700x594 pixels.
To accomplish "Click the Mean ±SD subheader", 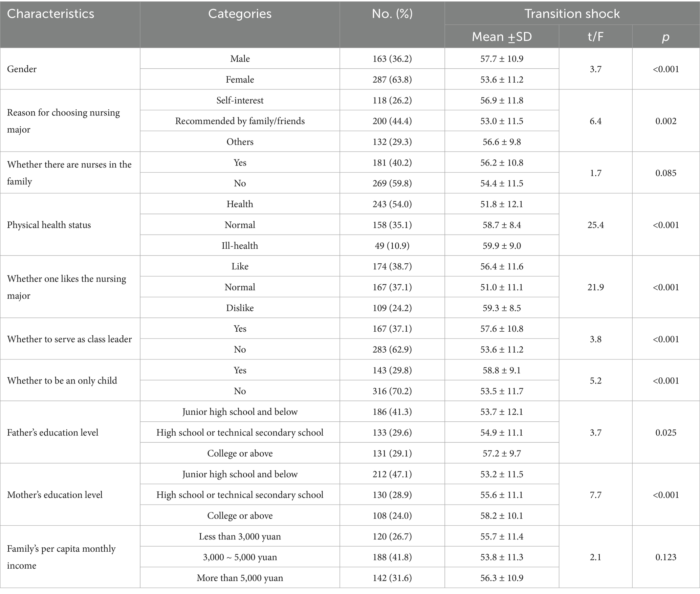I will (x=502, y=37).
